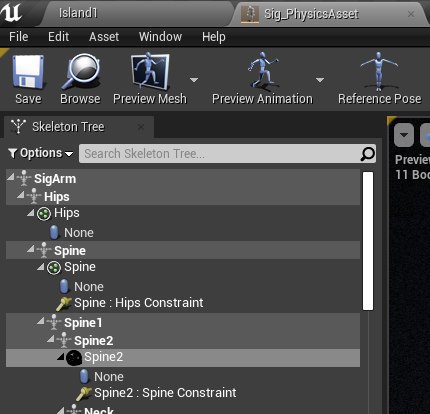Collapse the Spine bone node
The width and height of the screenshot is (430, 414).
coord(31,248)
